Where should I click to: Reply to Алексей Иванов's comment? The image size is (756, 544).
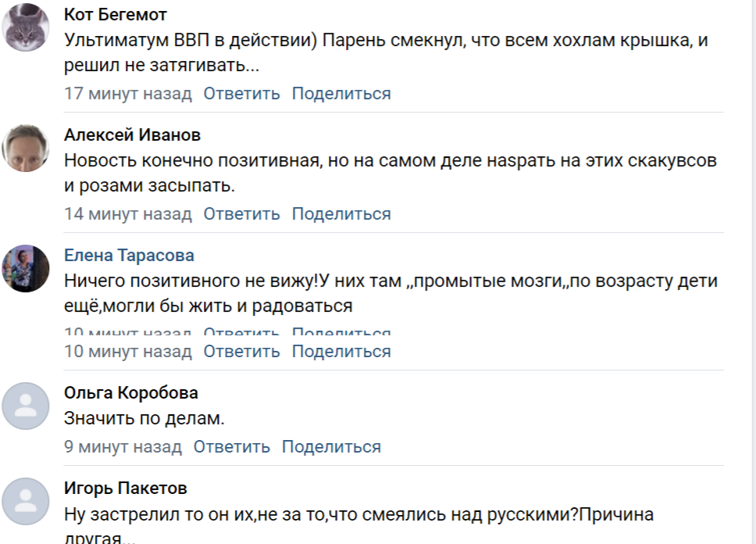click(241, 214)
